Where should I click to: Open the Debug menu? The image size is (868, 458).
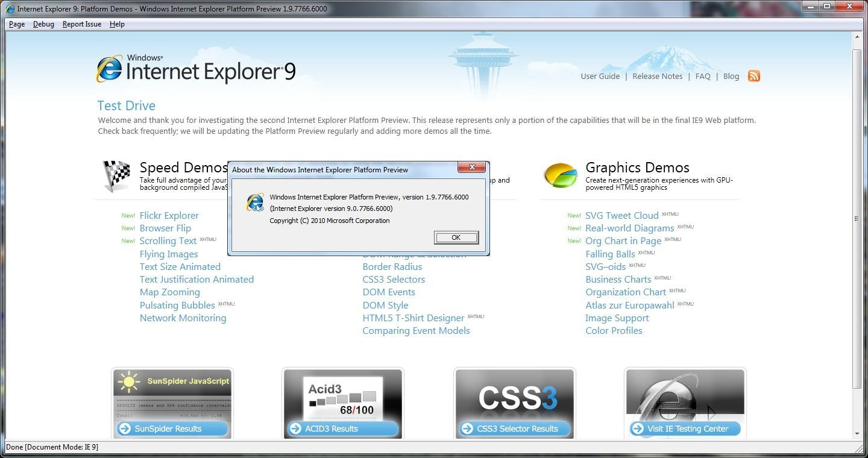pos(43,24)
